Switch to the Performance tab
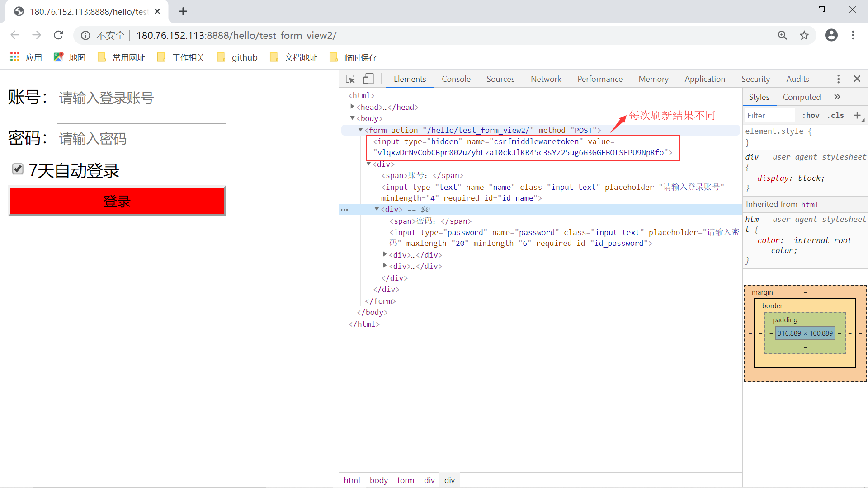Viewport: 868px width, 488px height. 600,79
